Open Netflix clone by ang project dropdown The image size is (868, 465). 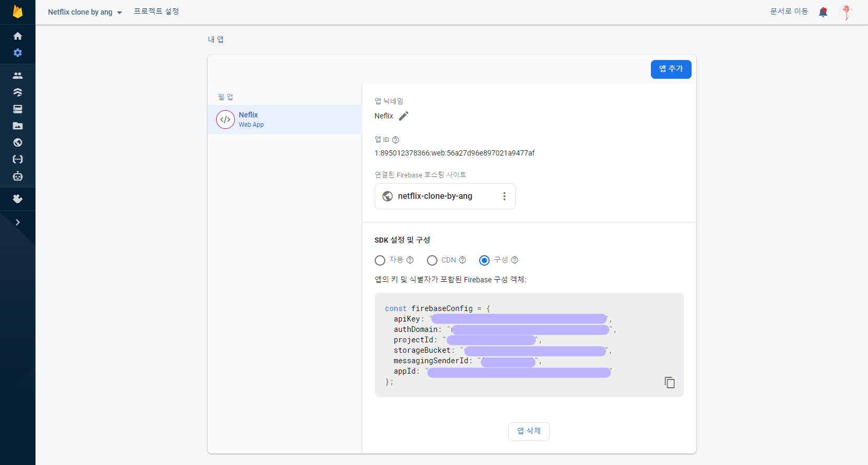85,12
